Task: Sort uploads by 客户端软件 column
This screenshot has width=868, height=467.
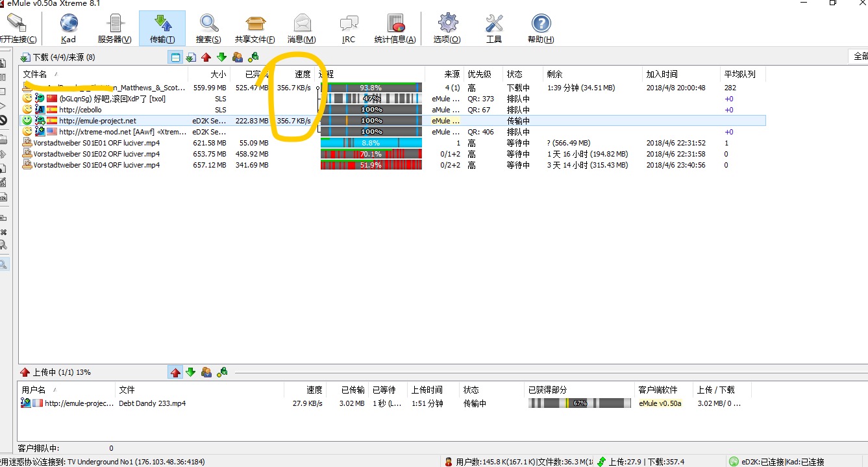Action: (x=663, y=390)
